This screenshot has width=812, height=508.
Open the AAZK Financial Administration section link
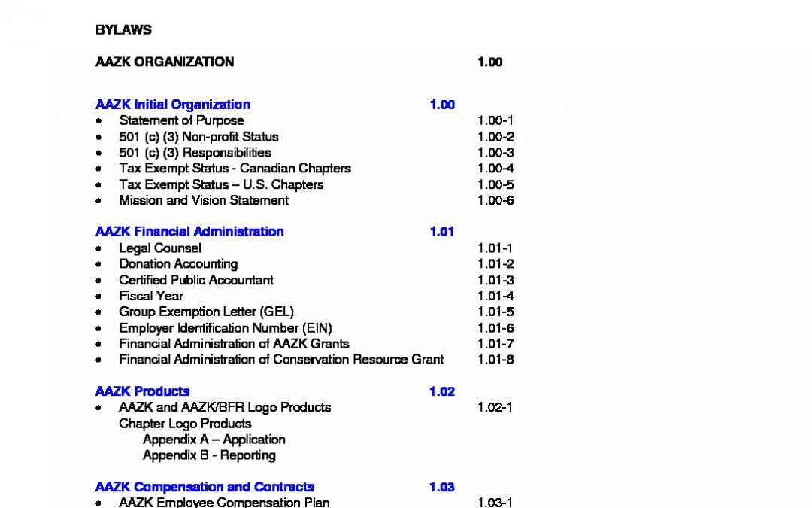click(x=189, y=232)
